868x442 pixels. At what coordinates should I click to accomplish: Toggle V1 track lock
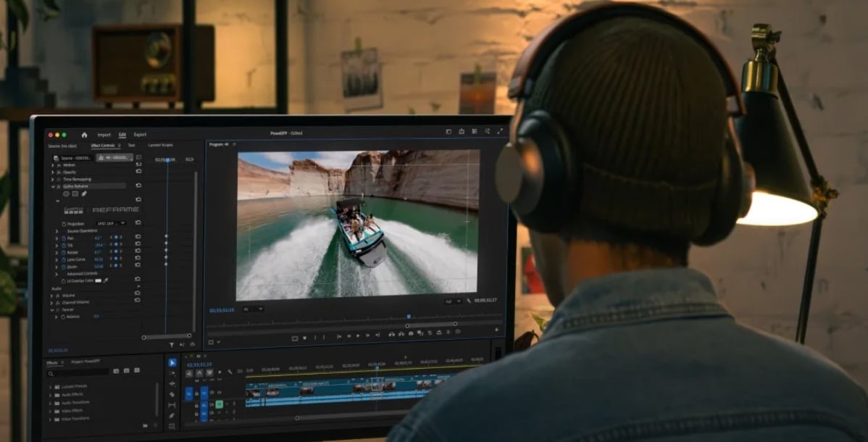click(x=196, y=393)
